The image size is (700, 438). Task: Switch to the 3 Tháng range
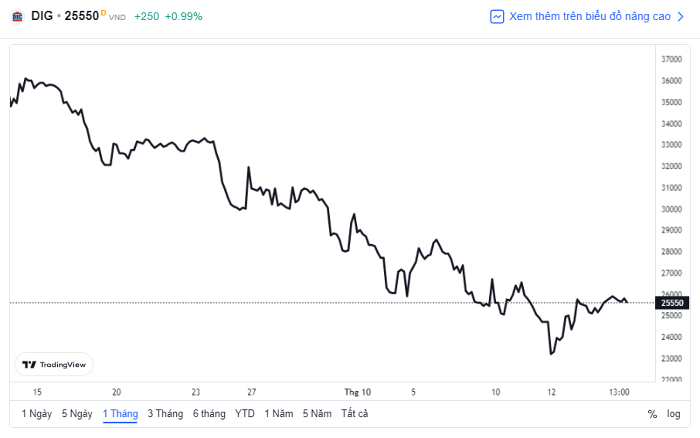click(165, 414)
